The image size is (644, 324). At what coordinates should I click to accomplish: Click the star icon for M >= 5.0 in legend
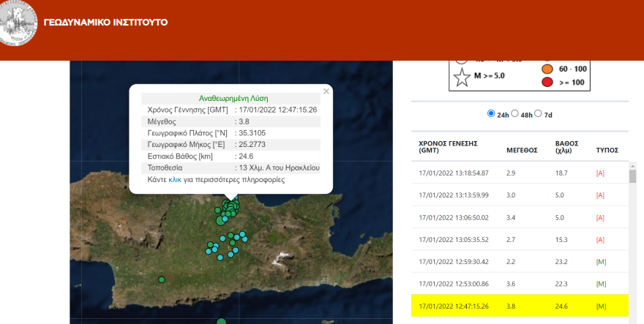coord(463,76)
